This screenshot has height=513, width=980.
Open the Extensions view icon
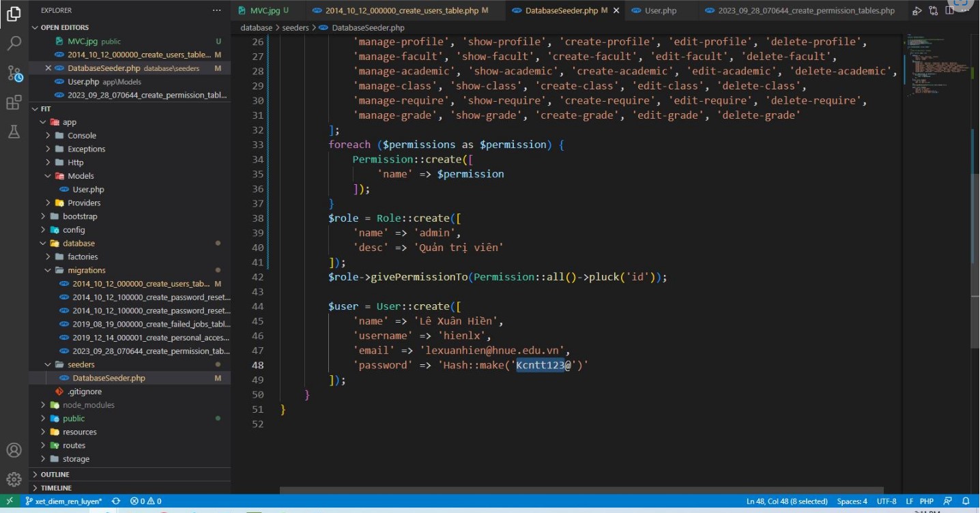click(x=14, y=103)
